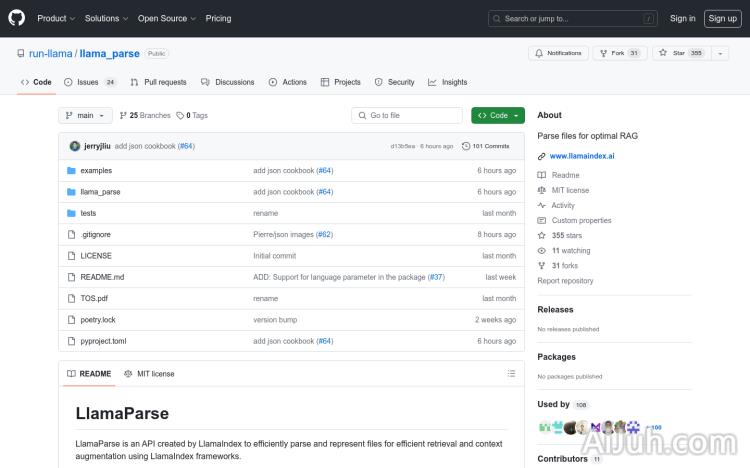Viewport: 750px width, 468px height.
Task: Click the commit history clock icon
Action: pos(466,146)
